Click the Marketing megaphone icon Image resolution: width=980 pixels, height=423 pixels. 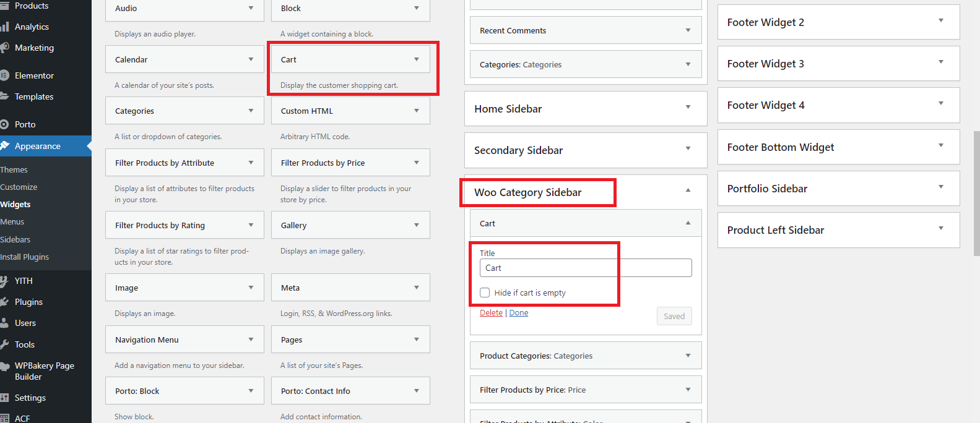click(x=4, y=48)
